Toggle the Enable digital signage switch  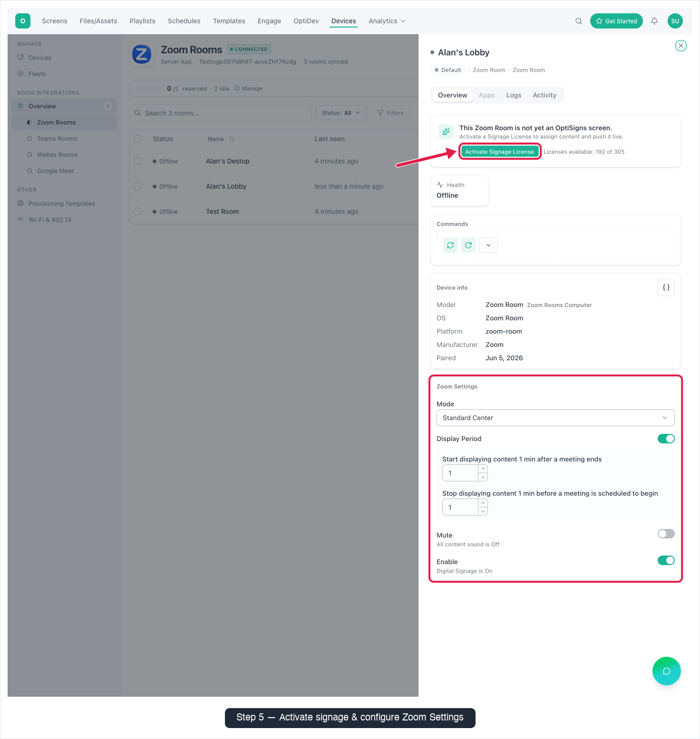point(666,560)
